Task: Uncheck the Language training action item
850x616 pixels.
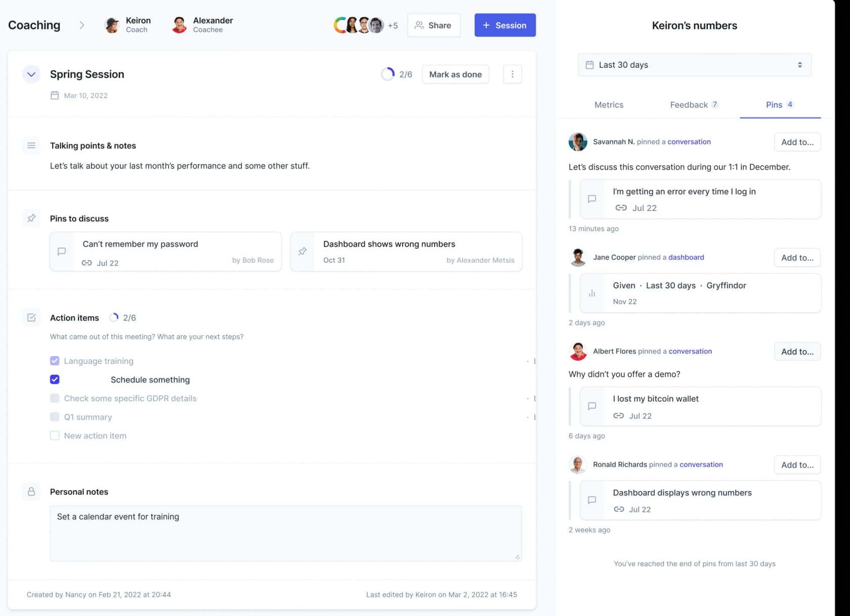Action: pyautogui.click(x=55, y=361)
